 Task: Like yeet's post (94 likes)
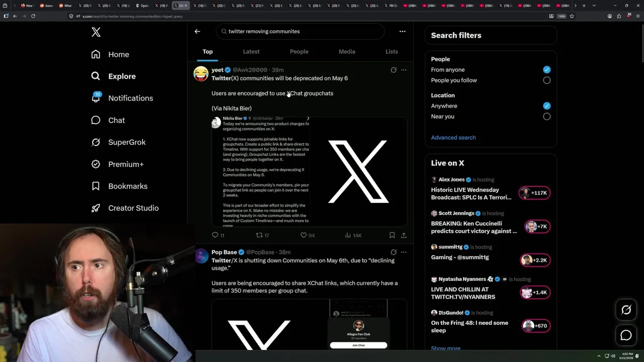click(x=307, y=235)
